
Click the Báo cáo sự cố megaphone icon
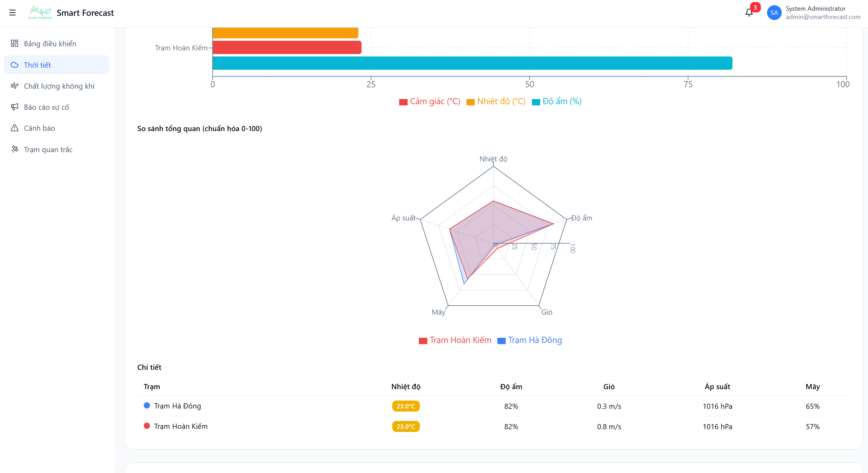(14, 107)
